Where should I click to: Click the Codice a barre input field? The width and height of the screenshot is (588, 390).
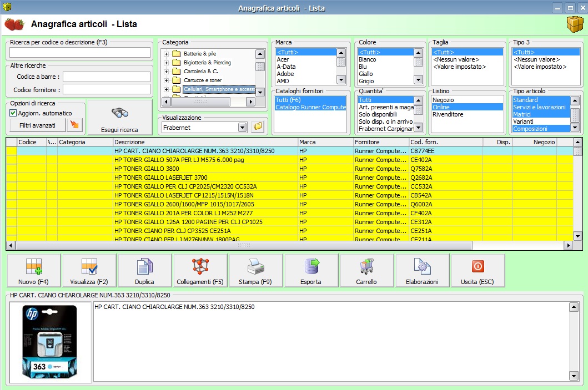[107, 77]
